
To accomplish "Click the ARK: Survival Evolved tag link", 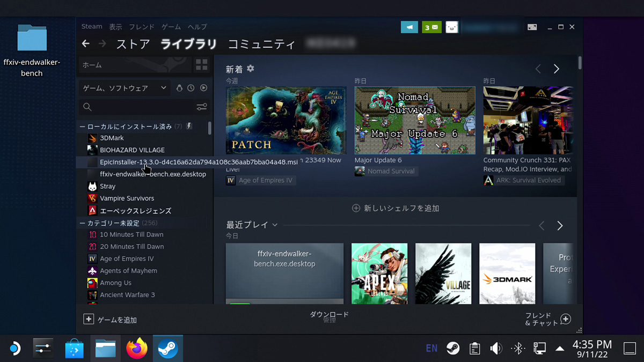I will click(523, 180).
